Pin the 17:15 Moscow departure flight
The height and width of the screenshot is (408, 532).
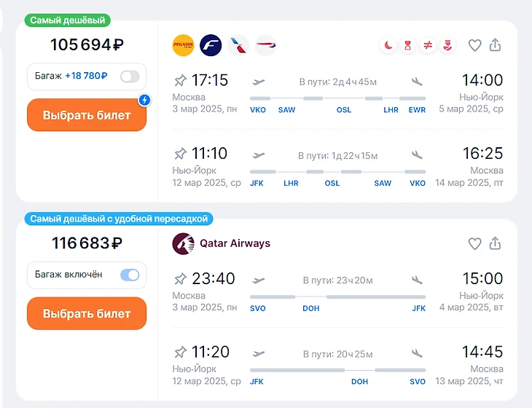tap(180, 80)
